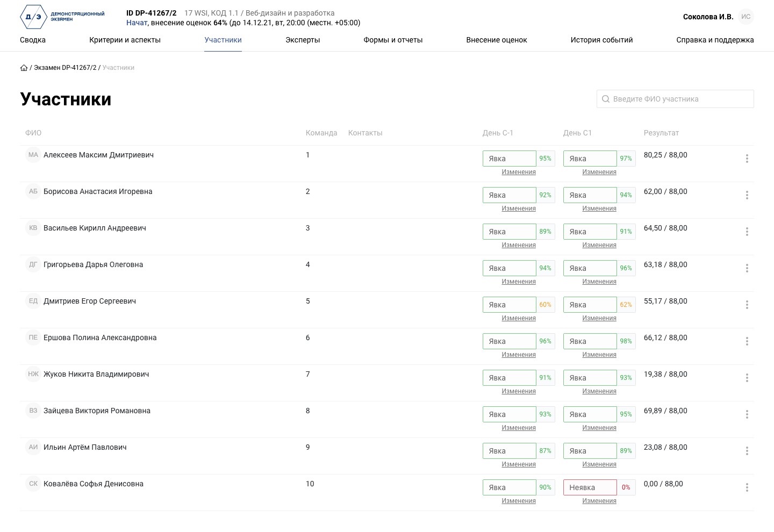Screen dimensions: 774x532
Task: Open the three-dot menu for Алексеев Максим Дмитриевич
Action: 747,159
